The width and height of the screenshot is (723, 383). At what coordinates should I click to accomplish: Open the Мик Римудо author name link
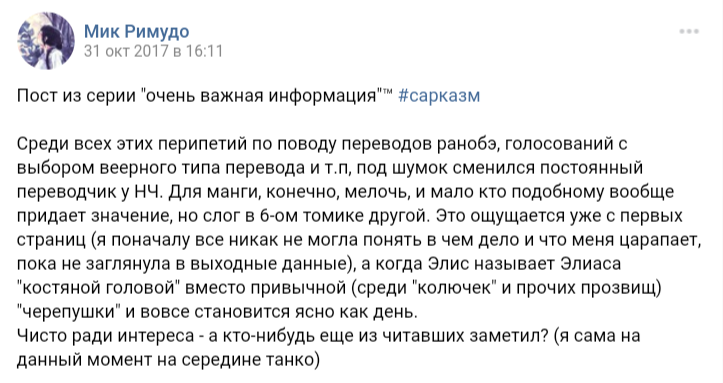(x=136, y=31)
